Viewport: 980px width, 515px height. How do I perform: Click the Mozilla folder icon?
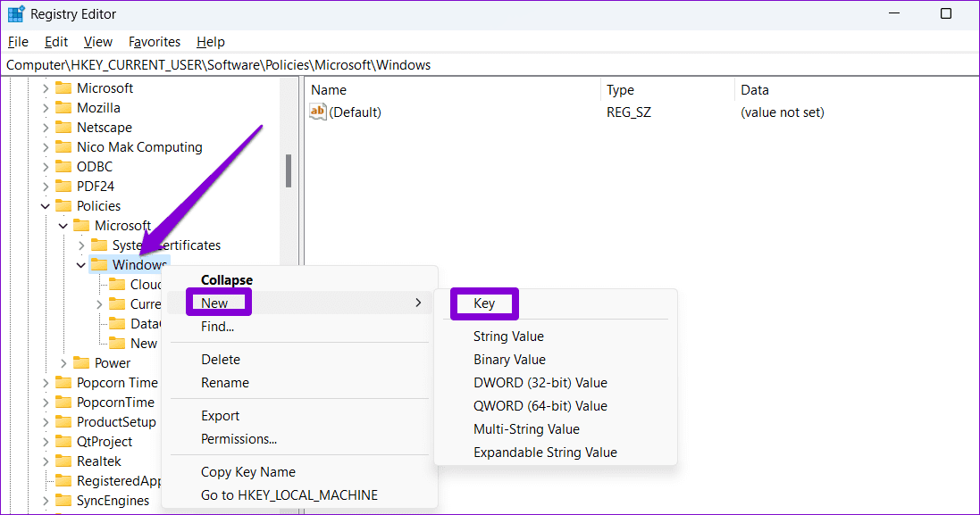[63, 108]
